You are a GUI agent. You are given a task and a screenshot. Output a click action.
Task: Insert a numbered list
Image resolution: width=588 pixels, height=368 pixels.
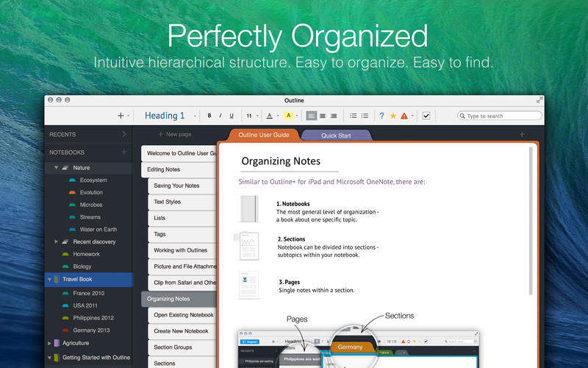(x=365, y=116)
